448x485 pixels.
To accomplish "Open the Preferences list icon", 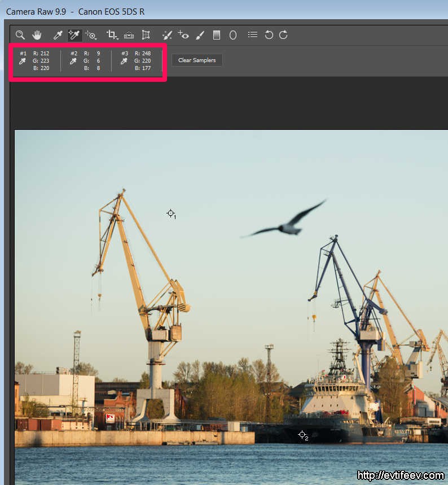I will coord(253,34).
